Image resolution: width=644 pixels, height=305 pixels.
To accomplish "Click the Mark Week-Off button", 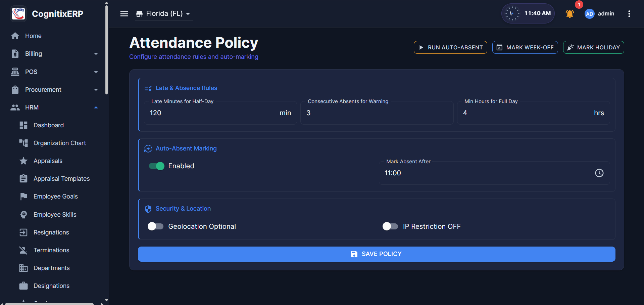I will 525,47.
